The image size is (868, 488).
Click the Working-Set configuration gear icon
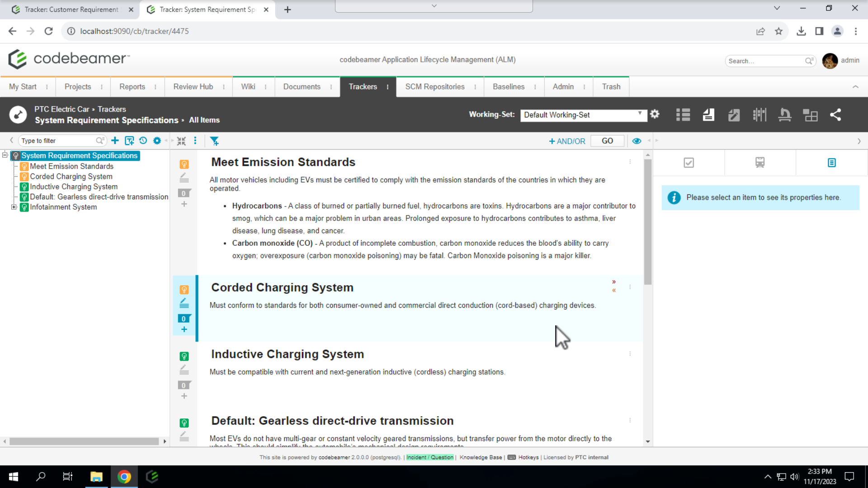[655, 114]
